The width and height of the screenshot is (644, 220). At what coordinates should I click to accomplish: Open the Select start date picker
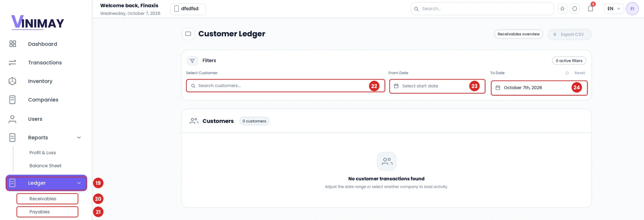coord(437,86)
